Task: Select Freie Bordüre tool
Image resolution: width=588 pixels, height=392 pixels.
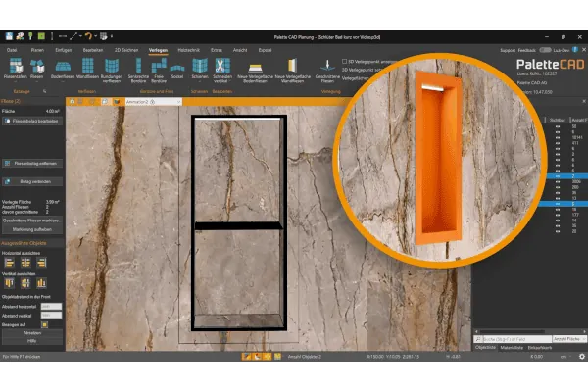Action: pos(159,71)
